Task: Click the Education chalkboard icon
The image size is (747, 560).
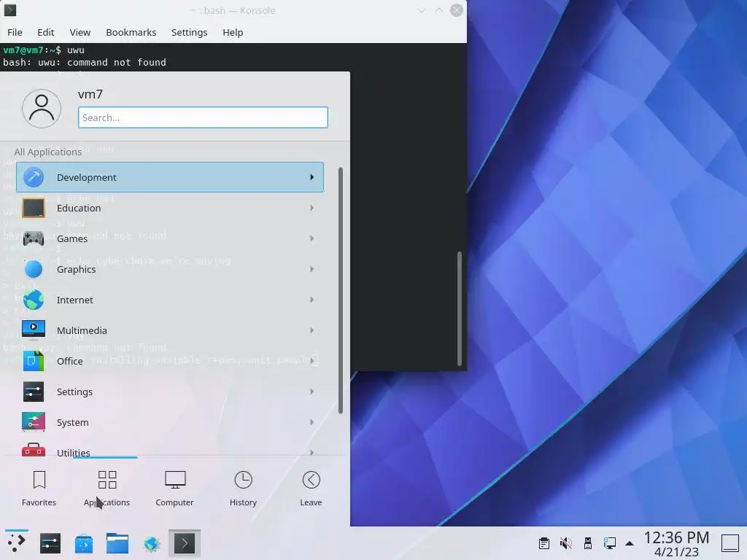Action: [34, 208]
